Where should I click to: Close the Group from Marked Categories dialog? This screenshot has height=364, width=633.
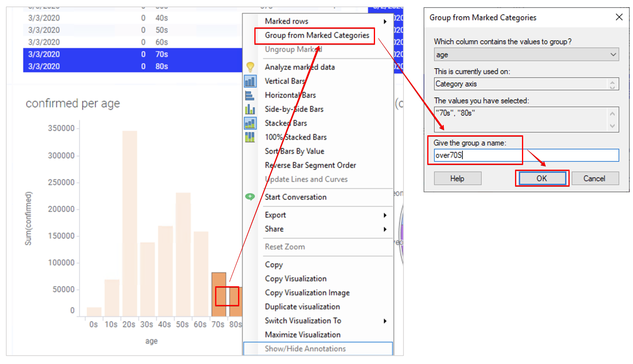[x=619, y=17]
